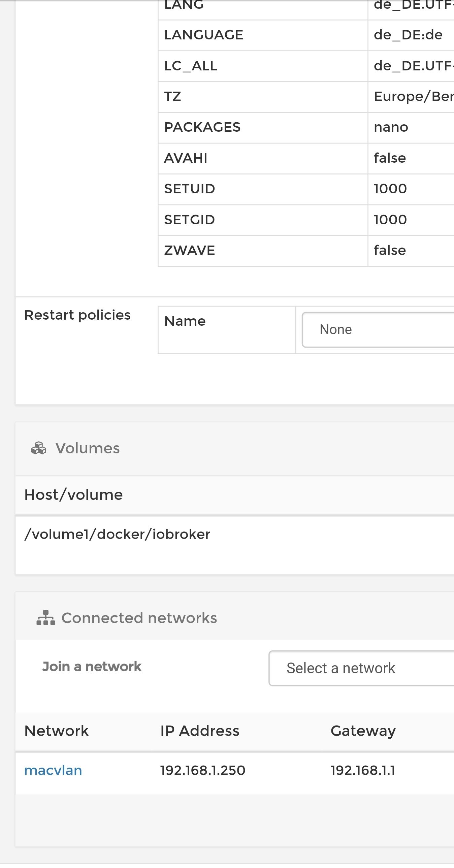Screen dimensions: 454x868
Task: Select the PACKAGES environment variable name
Action: (202, 127)
